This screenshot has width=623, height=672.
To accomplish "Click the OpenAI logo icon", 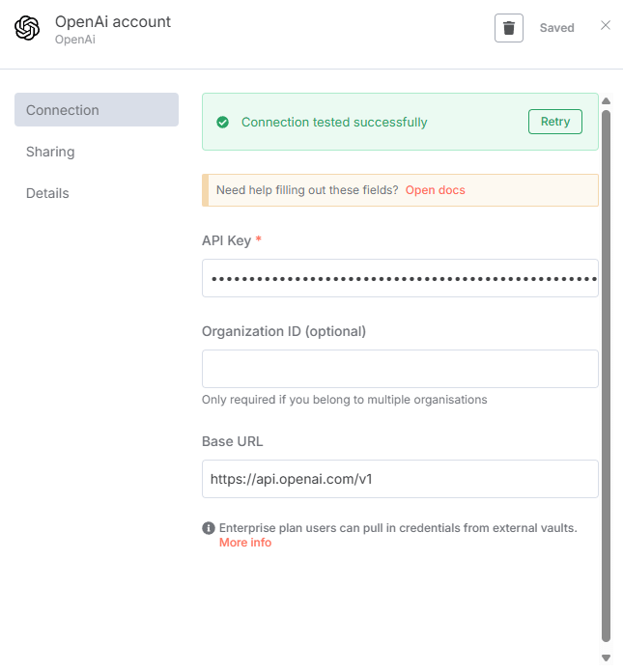I will click(x=27, y=28).
